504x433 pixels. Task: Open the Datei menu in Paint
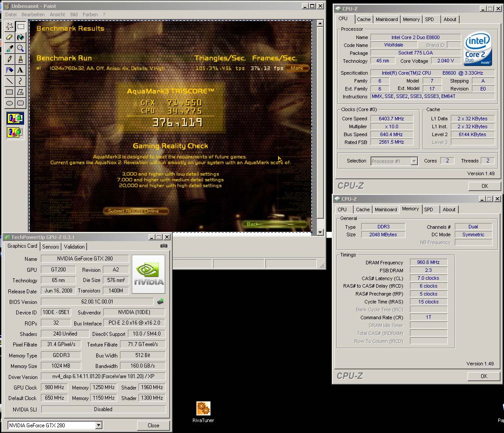click(x=11, y=14)
